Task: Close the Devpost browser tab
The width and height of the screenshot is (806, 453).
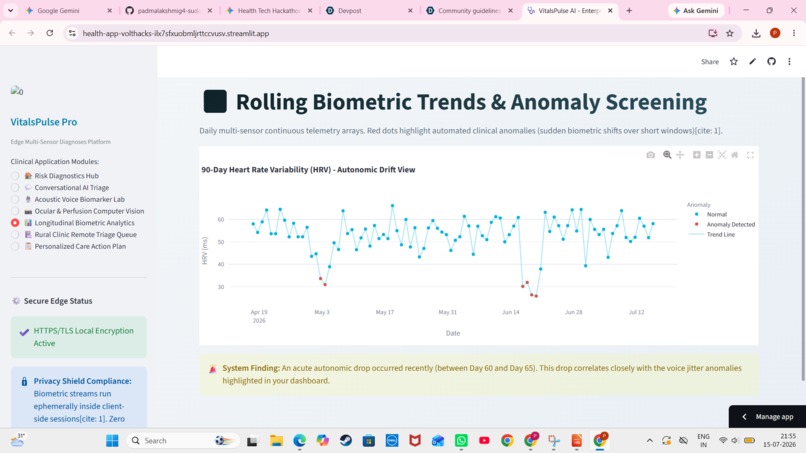Action: coord(410,10)
